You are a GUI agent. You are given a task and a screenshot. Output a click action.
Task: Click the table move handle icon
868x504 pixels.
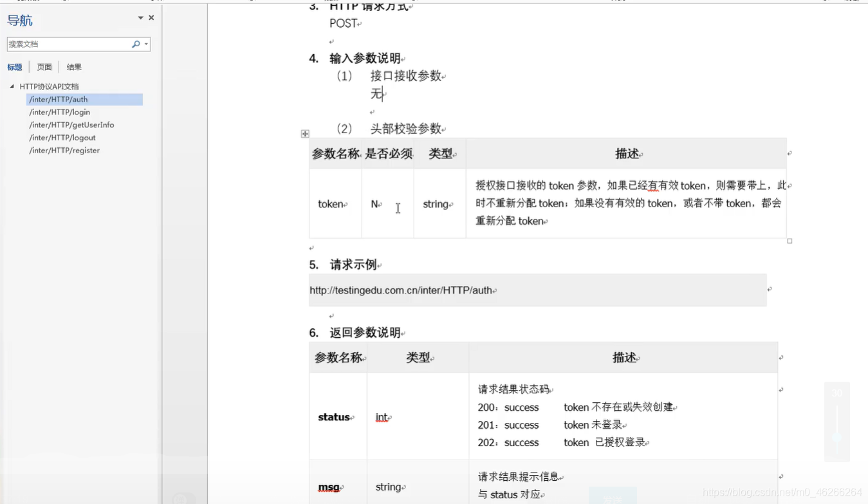click(305, 134)
